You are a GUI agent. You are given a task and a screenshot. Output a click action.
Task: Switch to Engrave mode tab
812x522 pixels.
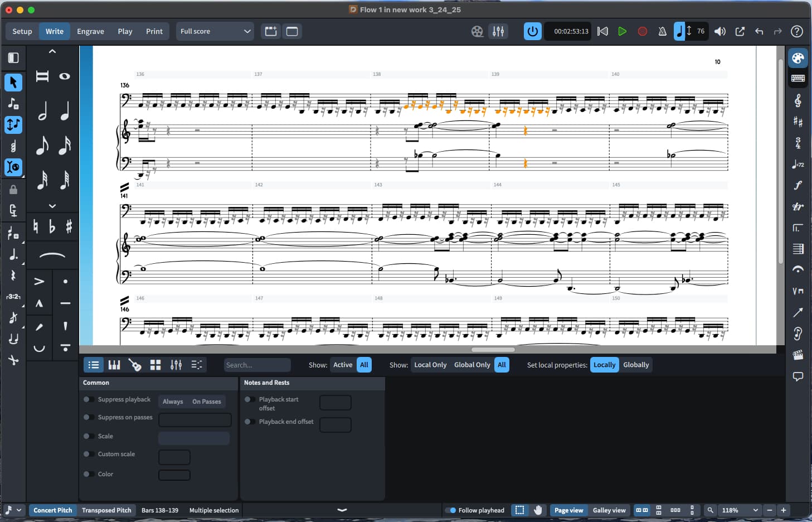click(x=90, y=31)
